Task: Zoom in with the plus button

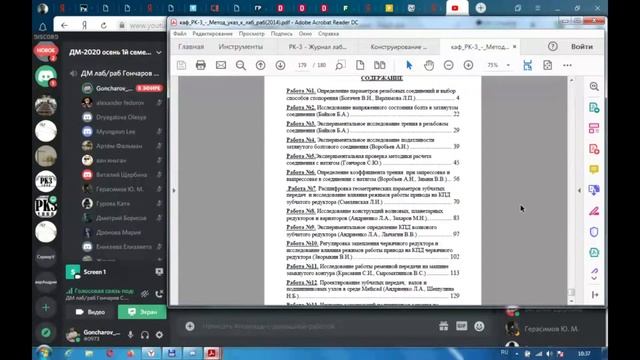Action: pyautogui.click(x=469, y=65)
